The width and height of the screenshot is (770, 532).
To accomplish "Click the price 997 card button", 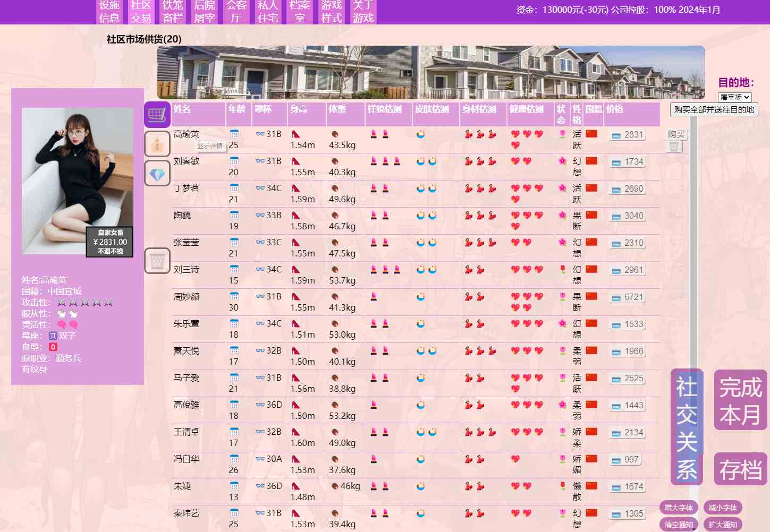I will coord(625,460).
